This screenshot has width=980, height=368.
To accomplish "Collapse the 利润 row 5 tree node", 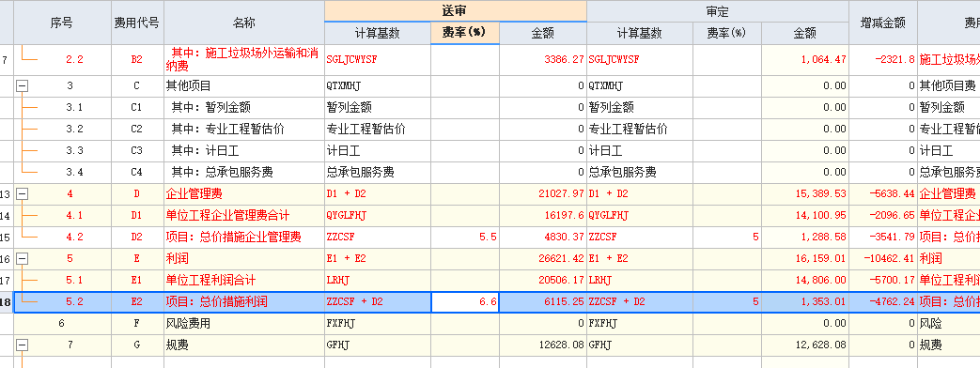I will (x=22, y=259).
